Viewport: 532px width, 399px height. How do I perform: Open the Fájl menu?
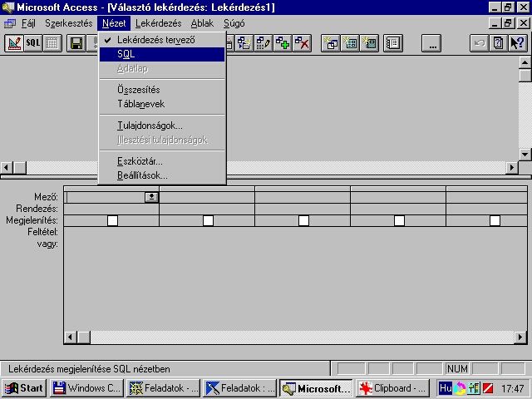(x=28, y=23)
